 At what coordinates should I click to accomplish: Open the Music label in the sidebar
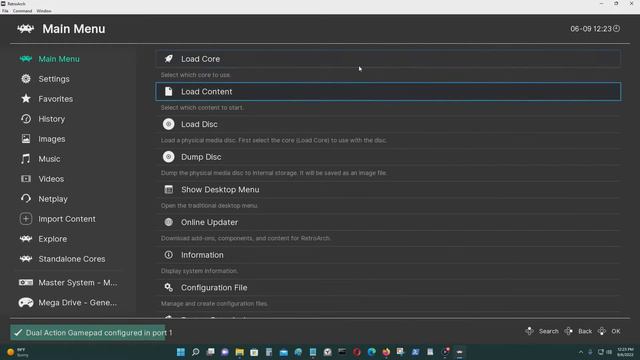pos(49,159)
